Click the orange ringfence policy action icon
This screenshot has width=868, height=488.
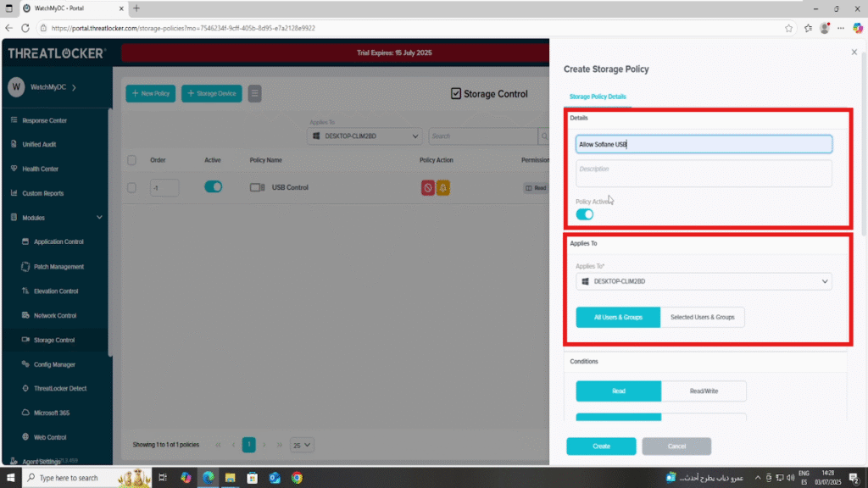[442, 187]
